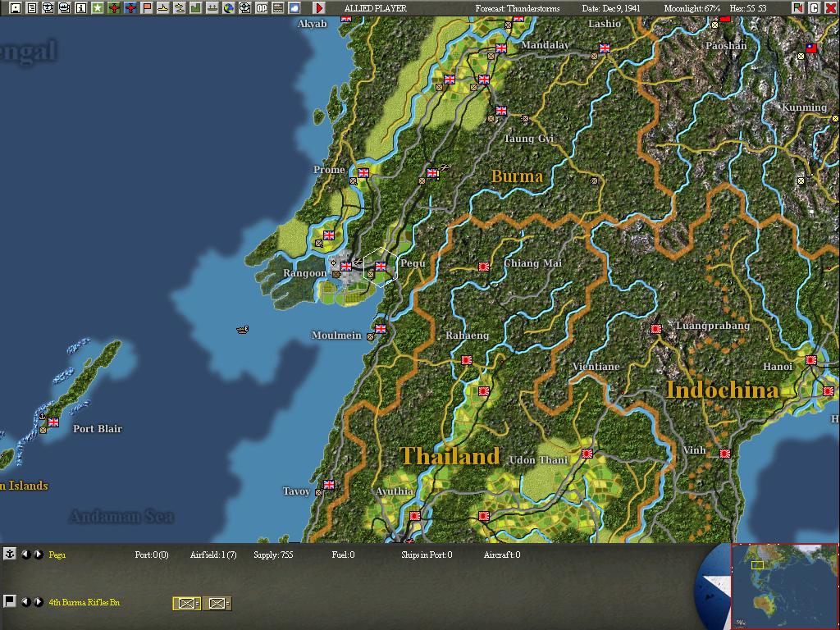Click the world minimap
The height and width of the screenshot is (630, 840).
click(x=784, y=586)
